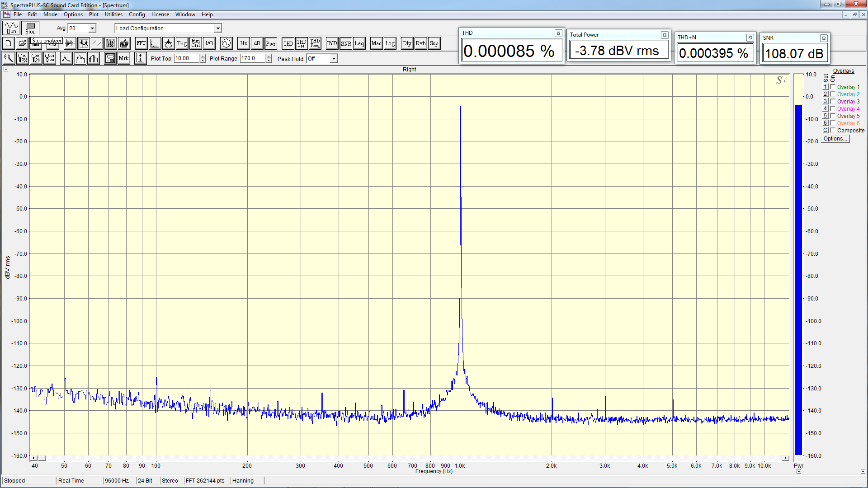868x488 pixels.
Task: Click the THD+N utility icon
Action: pyautogui.click(x=302, y=43)
